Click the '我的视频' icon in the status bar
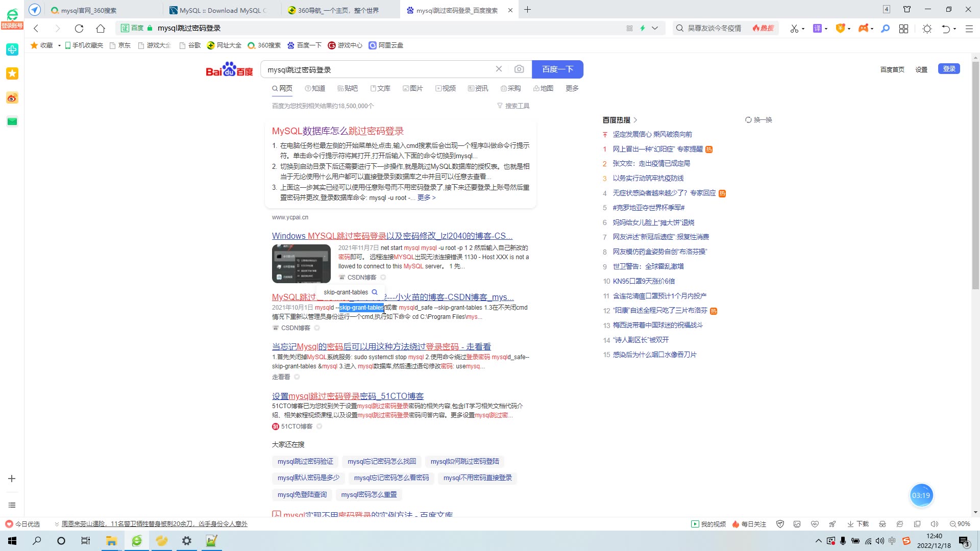Screen dimensions: 980x551 (696, 524)
